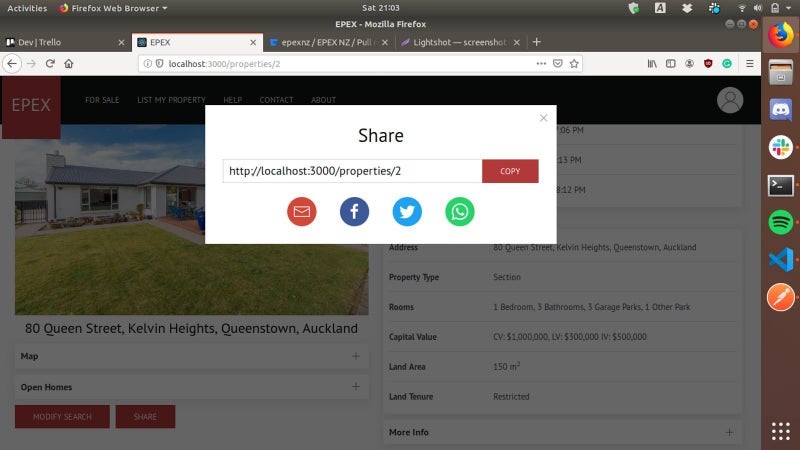Open Slack from the dock

click(781, 147)
